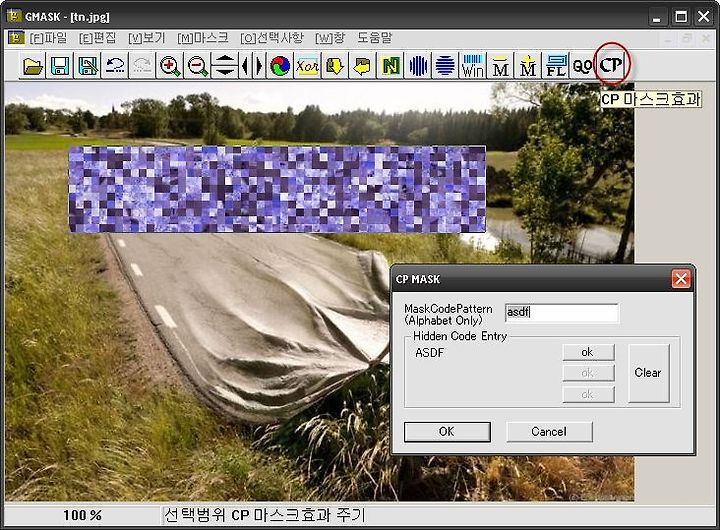Click the M with star icon
The image size is (720, 530).
point(528,66)
